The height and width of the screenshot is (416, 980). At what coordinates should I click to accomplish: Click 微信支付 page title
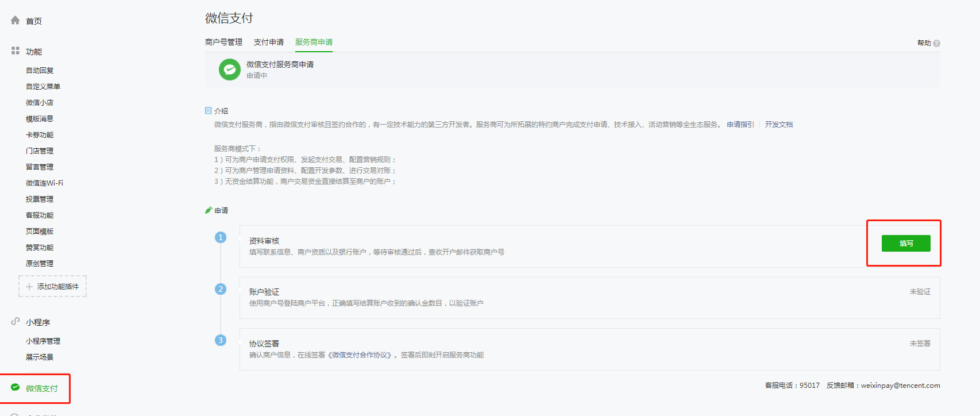229,18
